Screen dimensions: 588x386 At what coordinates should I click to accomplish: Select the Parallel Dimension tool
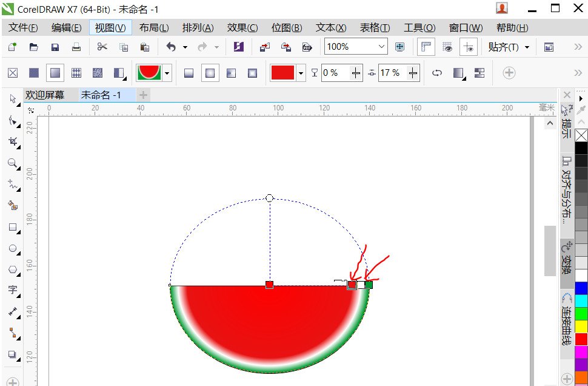[13, 311]
